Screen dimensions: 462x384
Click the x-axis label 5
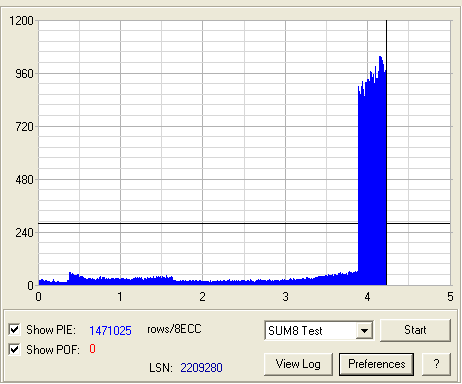point(450,297)
